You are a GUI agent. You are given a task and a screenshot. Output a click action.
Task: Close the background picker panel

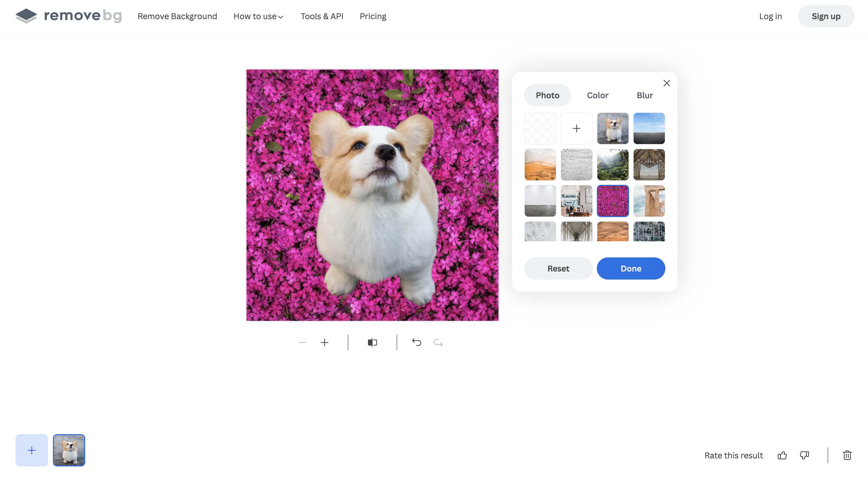click(x=666, y=83)
